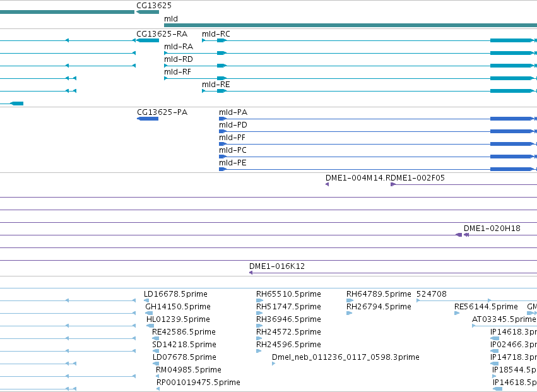The width and height of the screenshot is (537, 392).
Task: Click the RH24596.5prime EST label
Action: coord(288,345)
